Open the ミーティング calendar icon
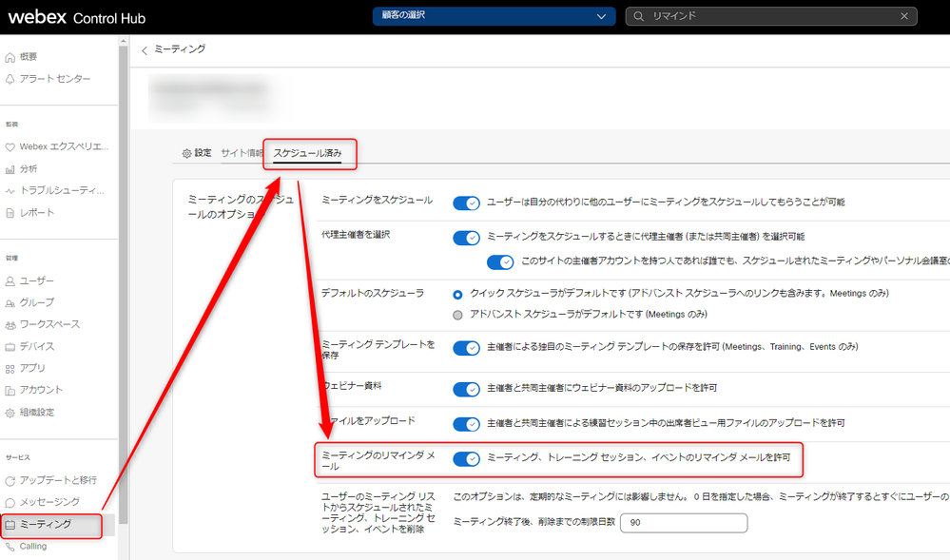 coord(10,525)
